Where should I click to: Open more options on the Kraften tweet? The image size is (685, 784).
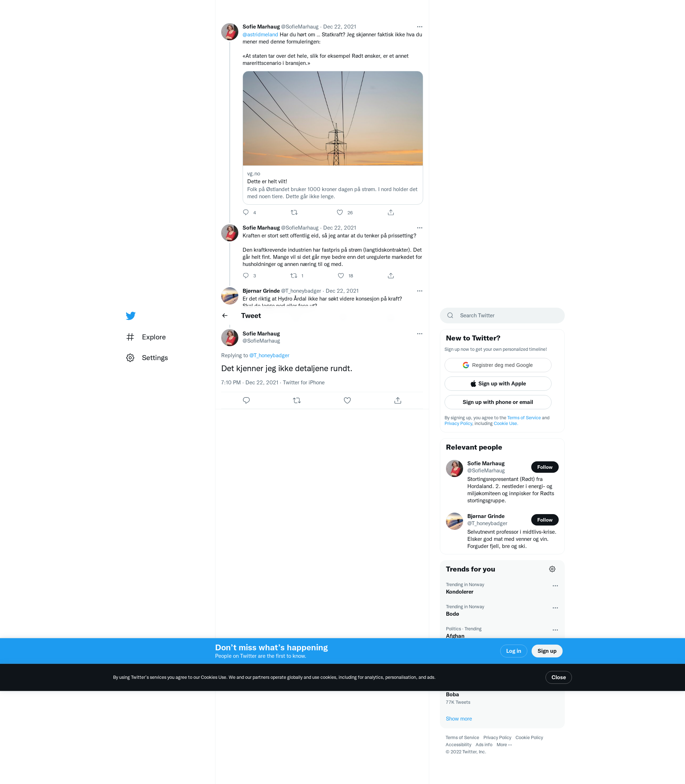(419, 228)
